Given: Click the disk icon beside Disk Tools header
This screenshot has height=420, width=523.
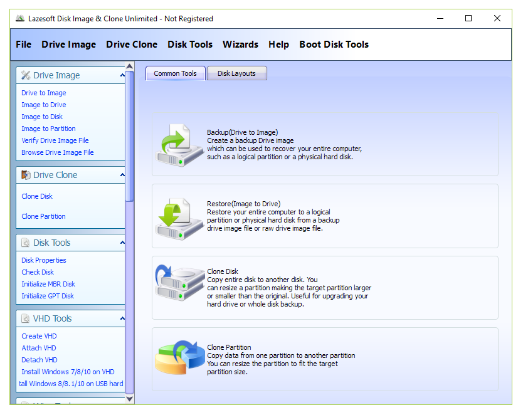Looking at the screenshot, I should (25, 243).
